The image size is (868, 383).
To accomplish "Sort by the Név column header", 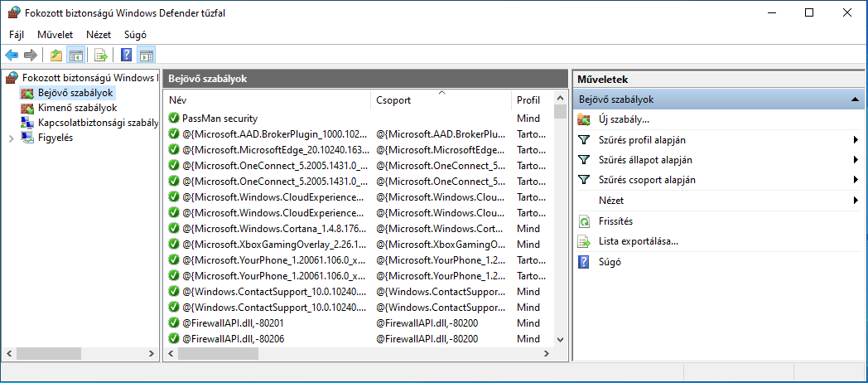I will click(x=268, y=100).
